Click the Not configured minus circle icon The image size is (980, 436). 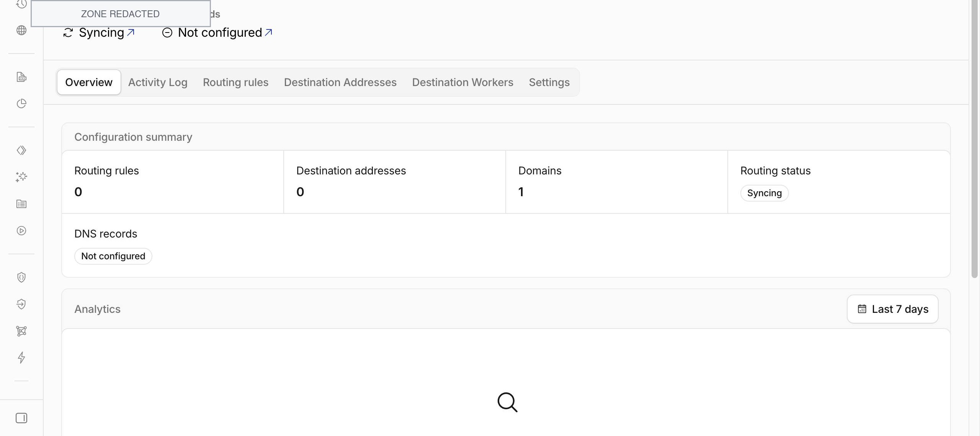click(167, 33)
